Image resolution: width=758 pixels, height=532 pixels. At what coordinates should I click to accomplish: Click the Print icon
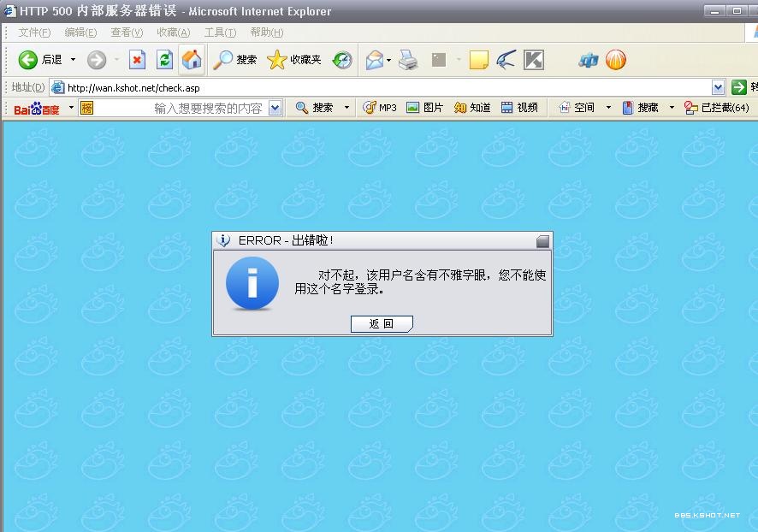(408, 60)
